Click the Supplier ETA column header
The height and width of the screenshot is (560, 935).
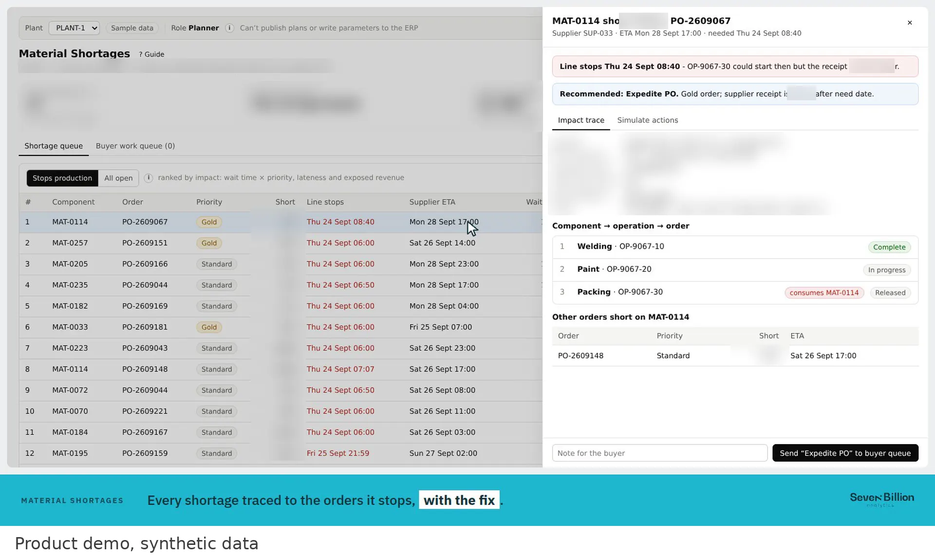point(432,202)
